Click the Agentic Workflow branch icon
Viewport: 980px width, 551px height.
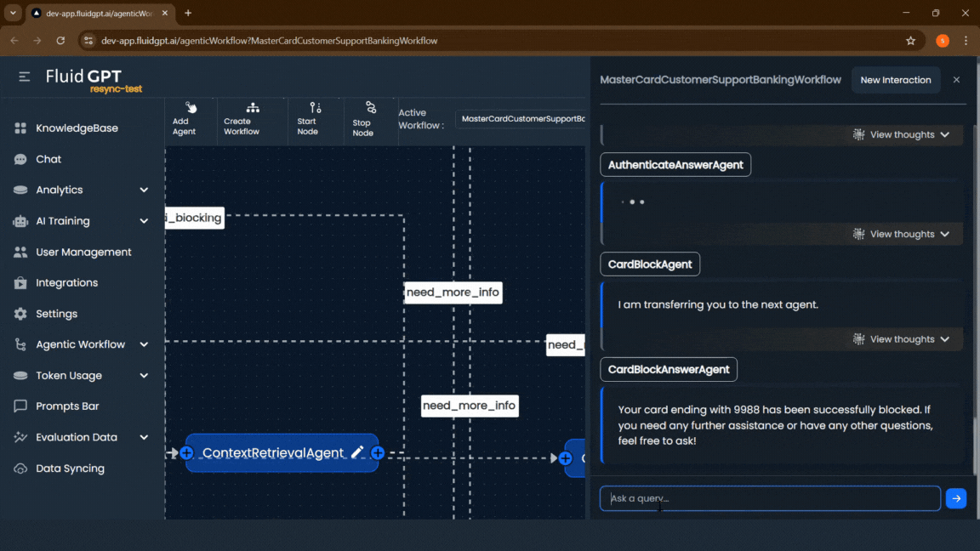coord(20,345)
